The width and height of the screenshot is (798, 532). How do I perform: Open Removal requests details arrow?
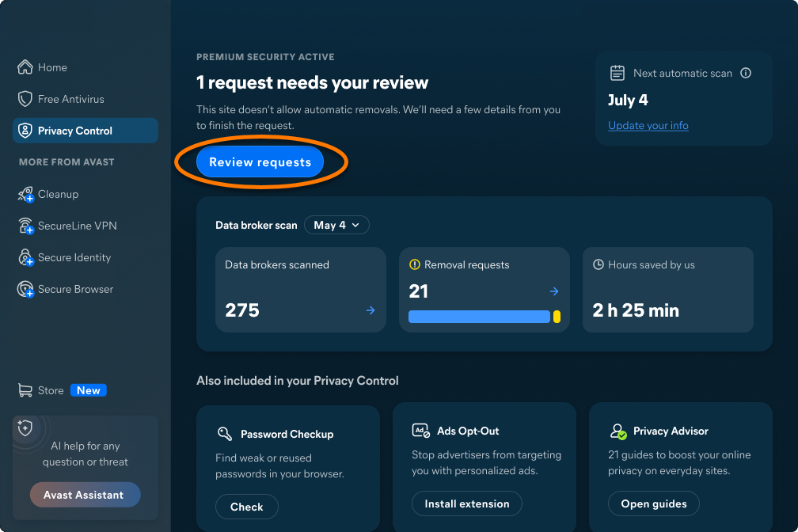pos(554,291)
